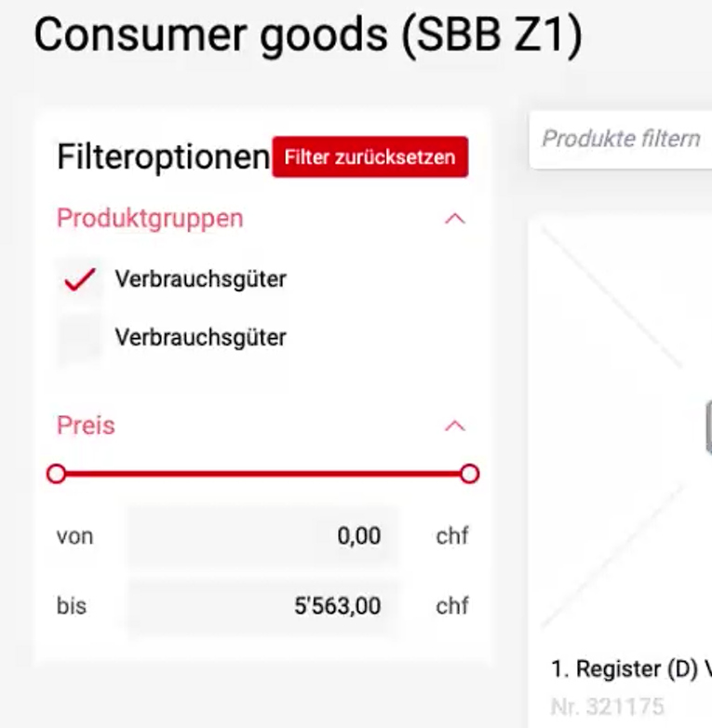Enable the unchecked Verbrauchsgüter checkbox
This screenshot has height=728, width=712.
[x=80, y=338]
